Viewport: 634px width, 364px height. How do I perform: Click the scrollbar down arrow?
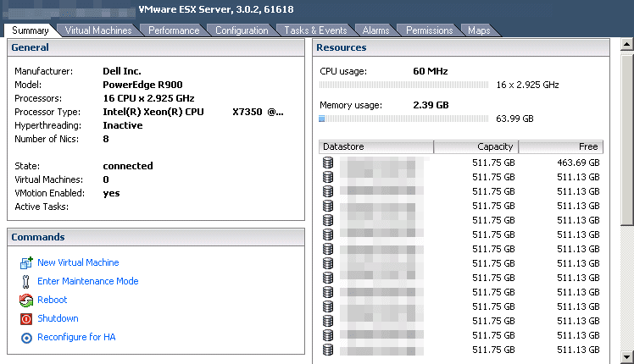coord(627,357)
